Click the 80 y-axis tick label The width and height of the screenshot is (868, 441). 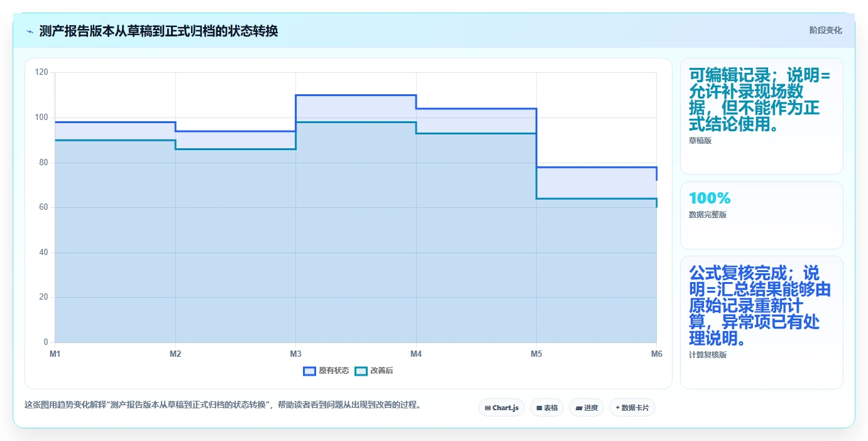pos(43,163)
